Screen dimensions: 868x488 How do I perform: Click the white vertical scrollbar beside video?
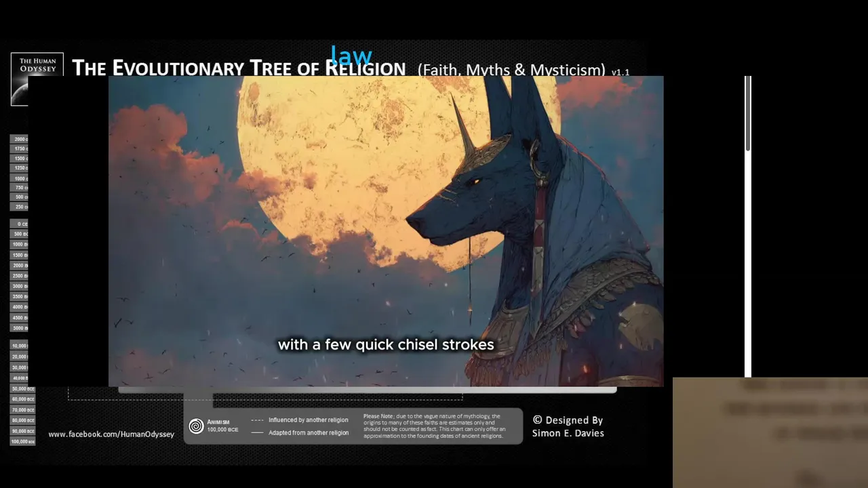748,226
